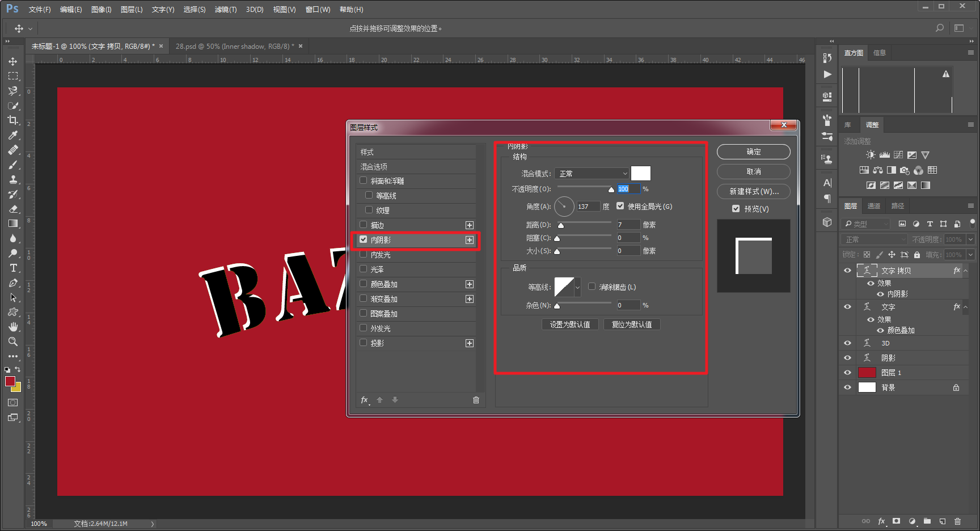Select the Hand tool
This screenshot has height=531, width=980.
click(13, 327)
